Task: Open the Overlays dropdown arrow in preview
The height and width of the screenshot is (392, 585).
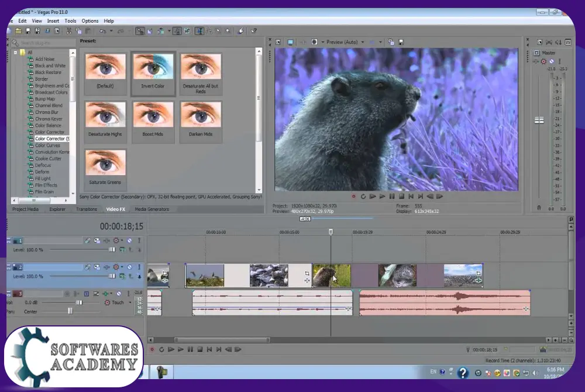Action: tap(380, 42)
